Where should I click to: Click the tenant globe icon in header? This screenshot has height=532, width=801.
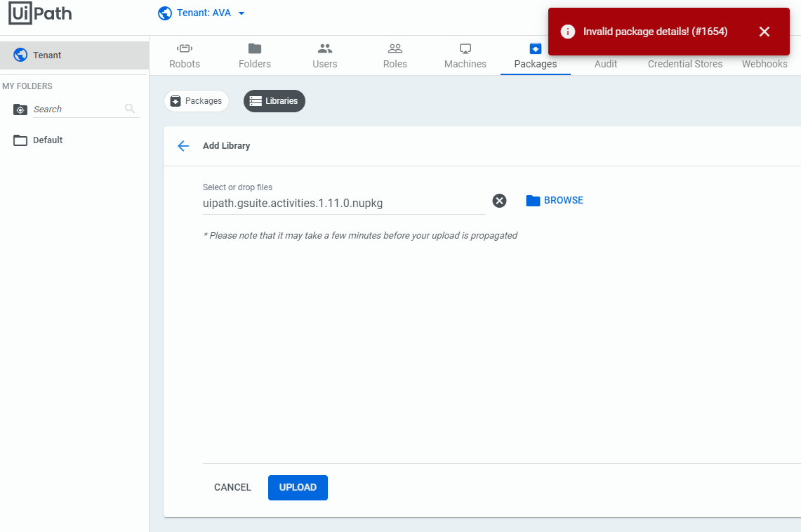point(164,13)
